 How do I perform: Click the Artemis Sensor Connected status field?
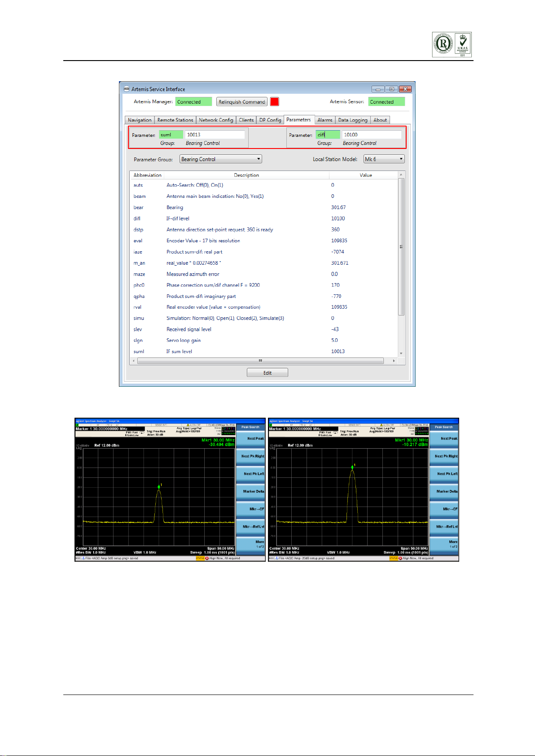386,102
